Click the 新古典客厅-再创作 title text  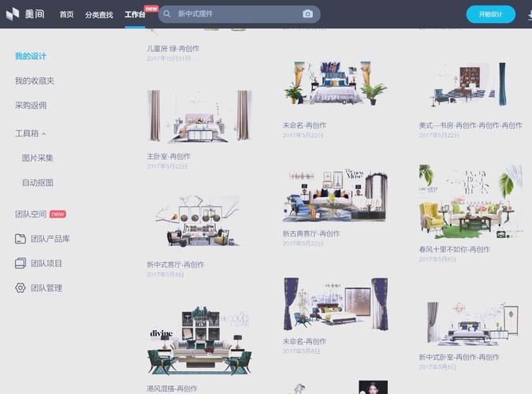tap(311, 233)
